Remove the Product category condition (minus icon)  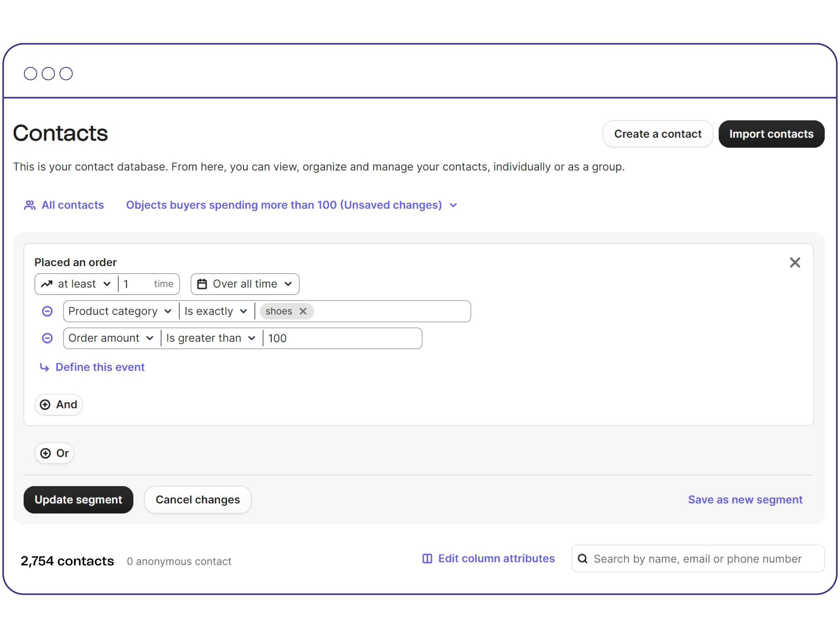pos(47,311)
